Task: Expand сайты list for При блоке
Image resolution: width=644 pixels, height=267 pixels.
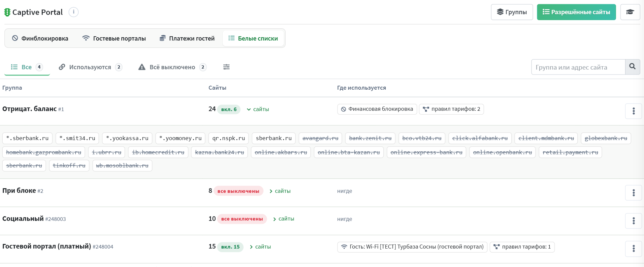Action: click(x=280, y=191)
